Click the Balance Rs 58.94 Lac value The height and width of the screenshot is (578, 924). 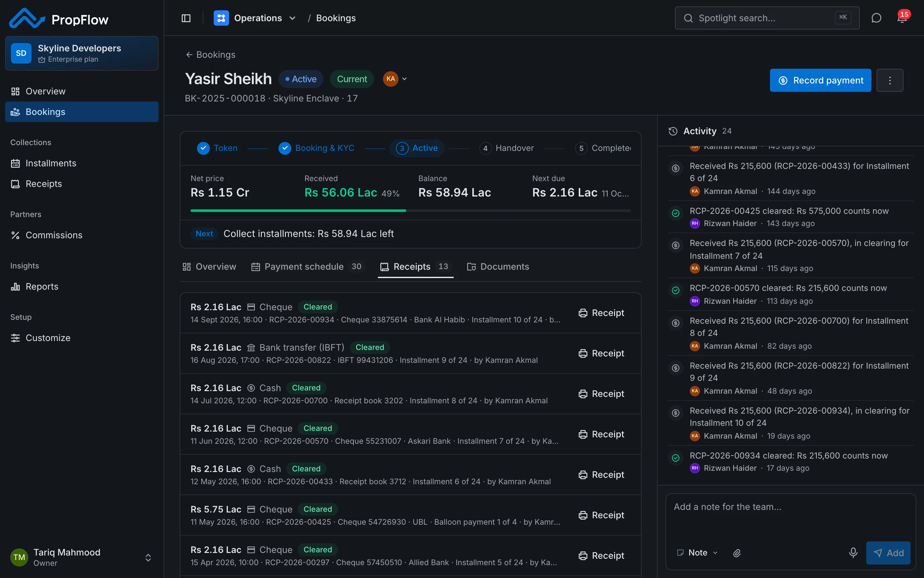pos(454,193)
